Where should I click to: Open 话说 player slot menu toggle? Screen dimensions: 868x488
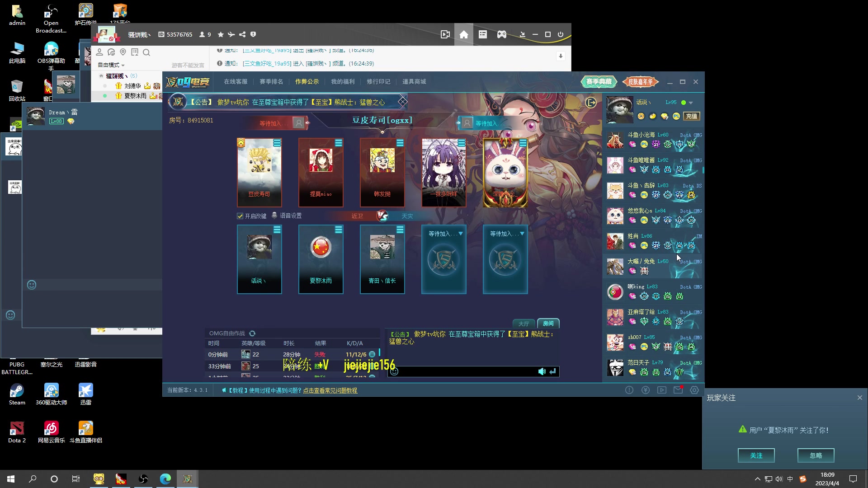(277, 230)
